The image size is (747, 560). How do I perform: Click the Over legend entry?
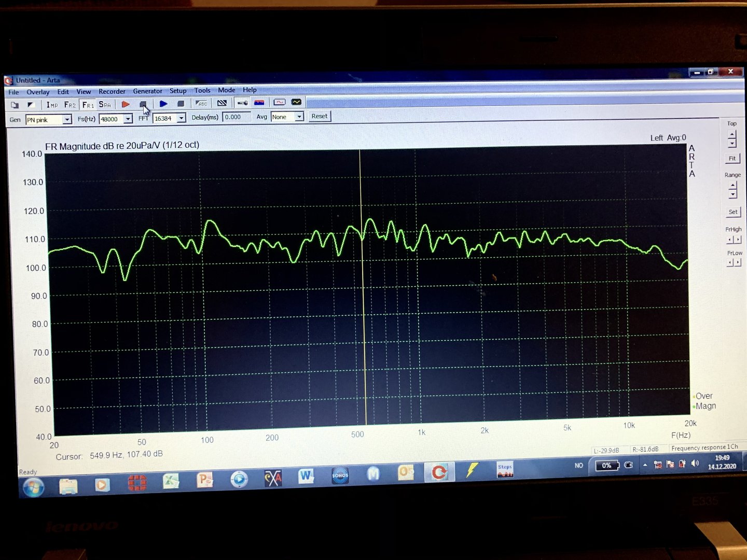703,396
